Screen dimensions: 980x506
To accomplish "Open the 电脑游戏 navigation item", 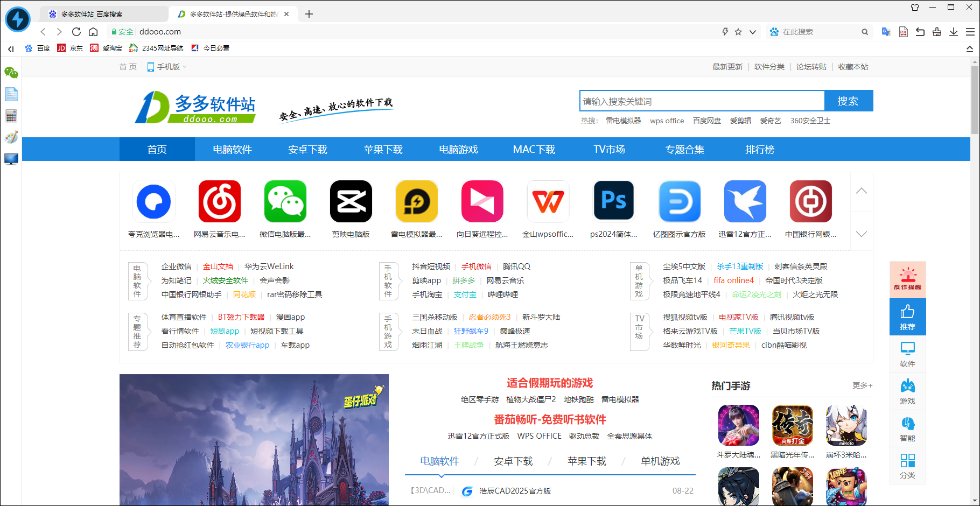I will coord(459,149).
